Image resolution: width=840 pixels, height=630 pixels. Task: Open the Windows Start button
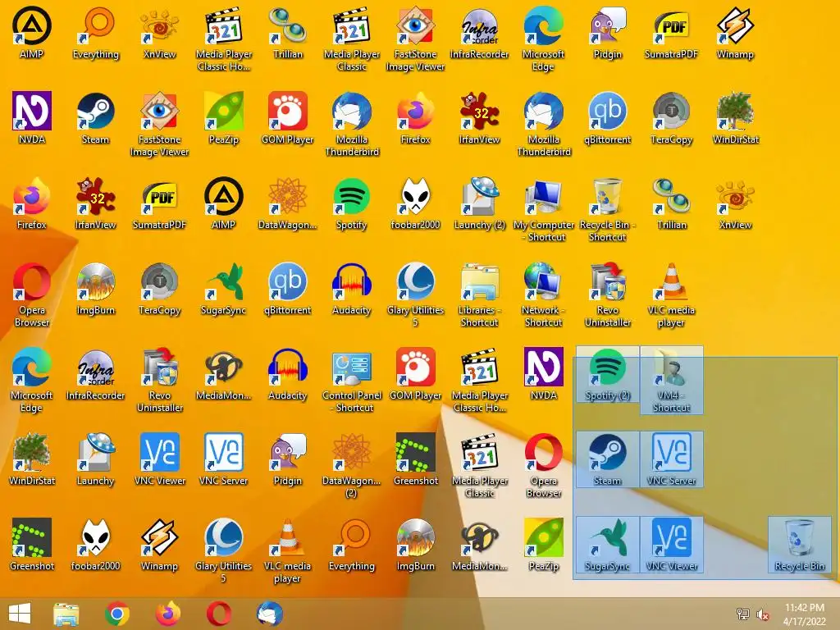click(20, 614)
